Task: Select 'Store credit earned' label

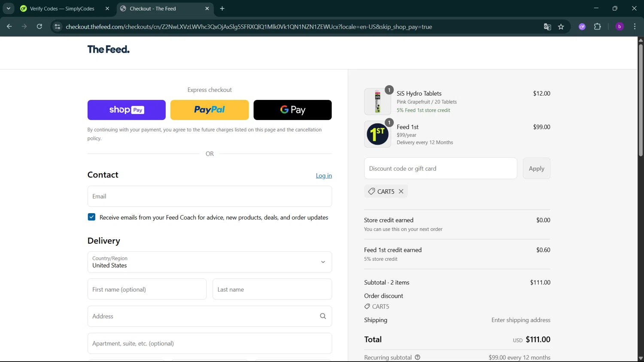Action: pos(389,220)
